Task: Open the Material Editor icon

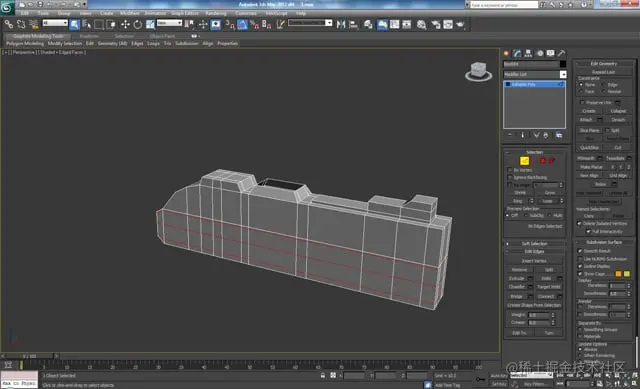Action: click(x=421, y=24)
